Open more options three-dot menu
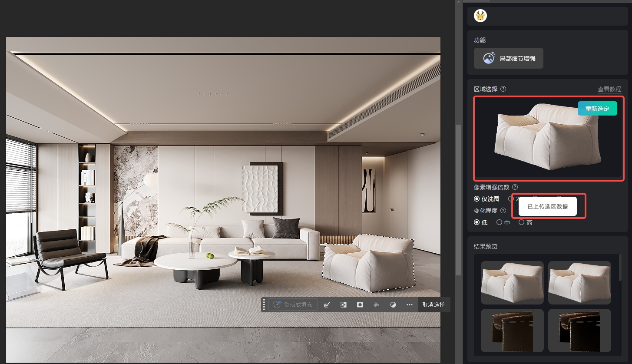 [409, 304]
